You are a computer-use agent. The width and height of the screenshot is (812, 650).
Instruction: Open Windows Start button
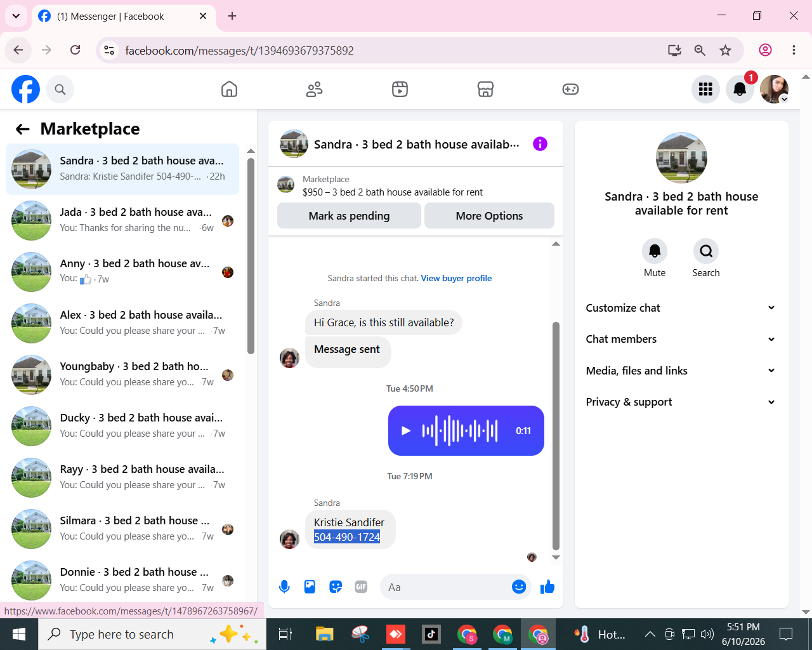[x=19, y=634]
